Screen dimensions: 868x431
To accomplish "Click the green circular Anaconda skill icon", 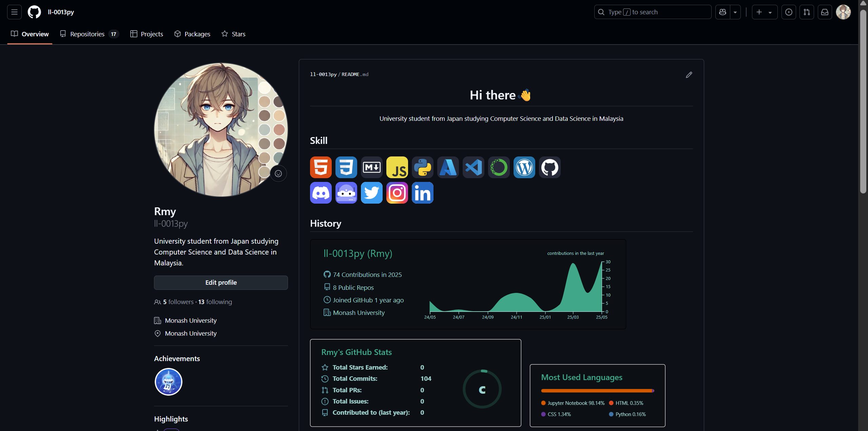I will (x=499, y=167).
